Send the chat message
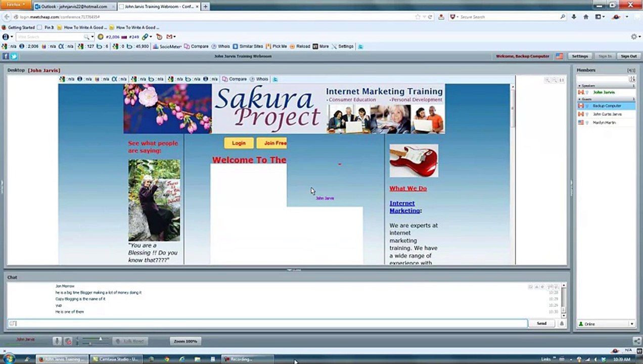643x364 pixels. pyautogui.click(x=541, y=324)
